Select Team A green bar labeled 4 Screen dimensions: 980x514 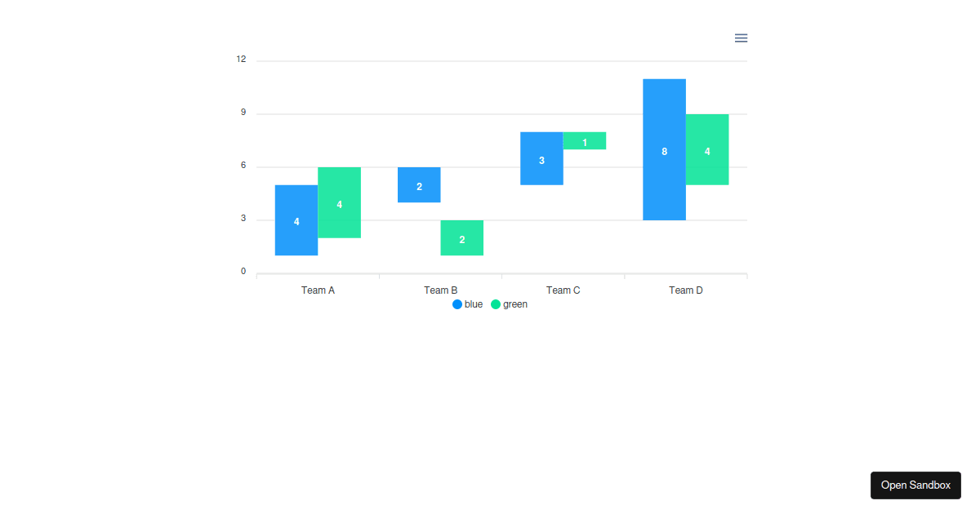[x=339, y=202]
